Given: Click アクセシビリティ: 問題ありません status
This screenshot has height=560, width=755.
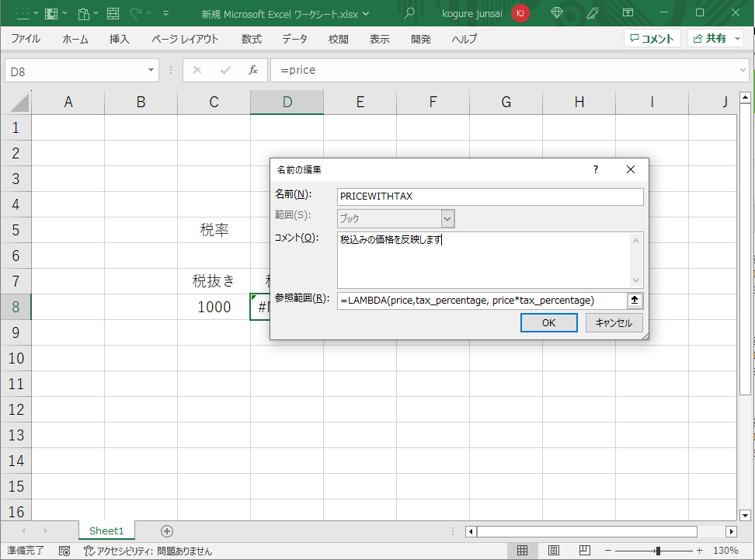Looking at the screenshot, I should [148, 551].
